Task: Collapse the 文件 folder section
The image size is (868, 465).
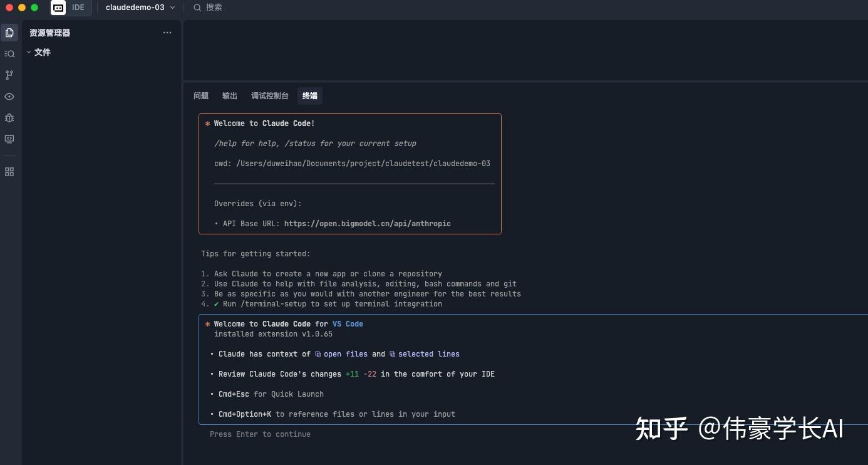Action: click(41, 52)
